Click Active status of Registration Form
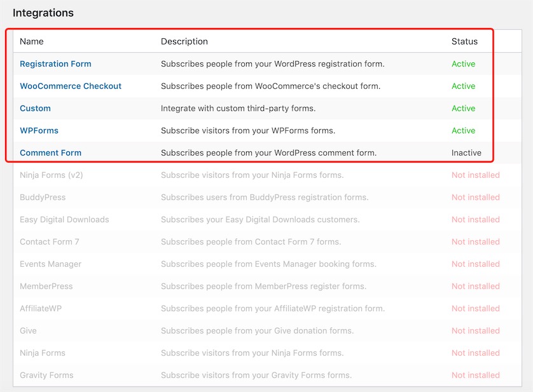This screenshot has width=533, height=392. click(463, 64)
